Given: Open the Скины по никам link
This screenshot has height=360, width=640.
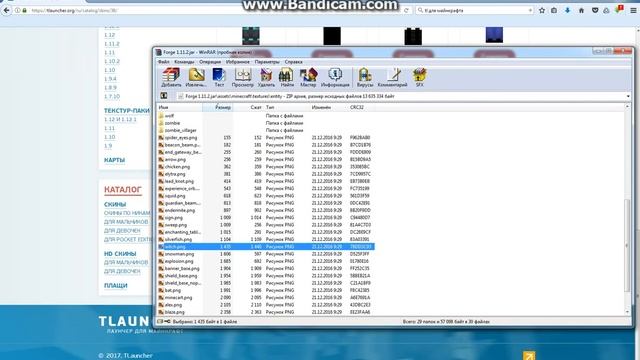Looking at the screenshot, I should 127,213.
